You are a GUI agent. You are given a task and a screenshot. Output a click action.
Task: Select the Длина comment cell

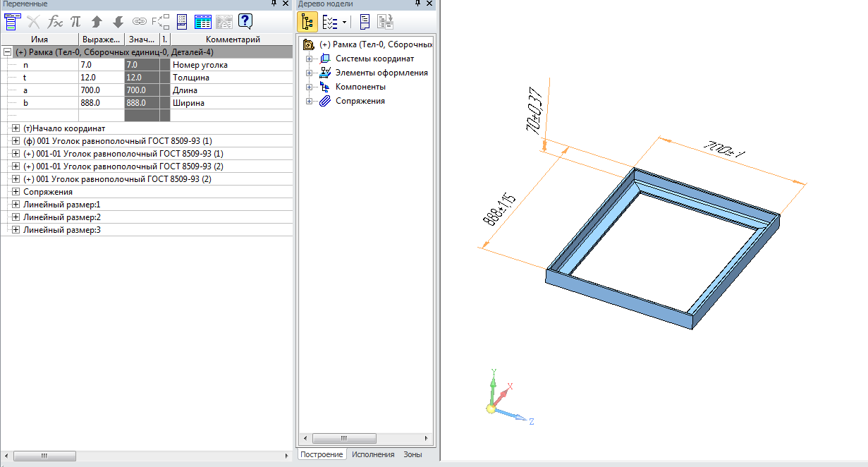(x=231, y=90)
